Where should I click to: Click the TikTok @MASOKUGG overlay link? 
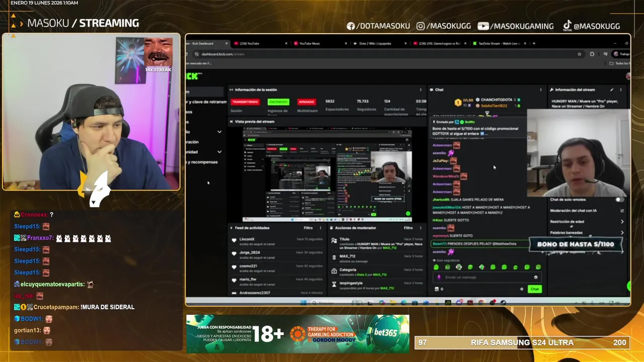(x=592, y=26)
